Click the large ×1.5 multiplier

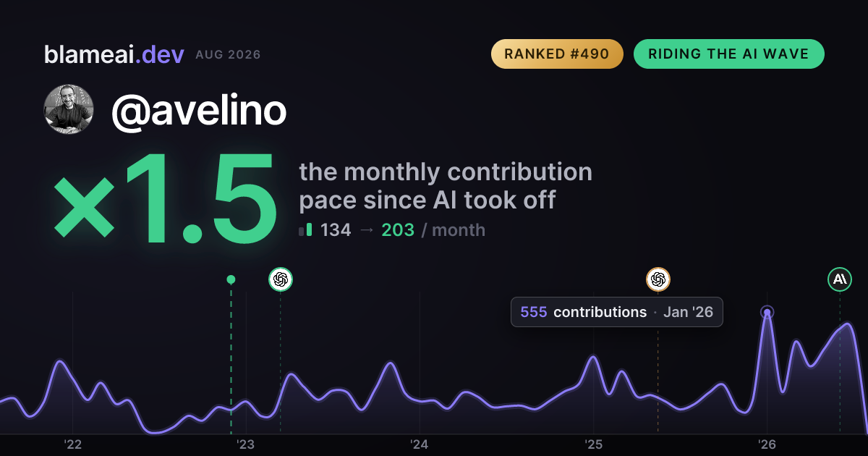point(166,200)
